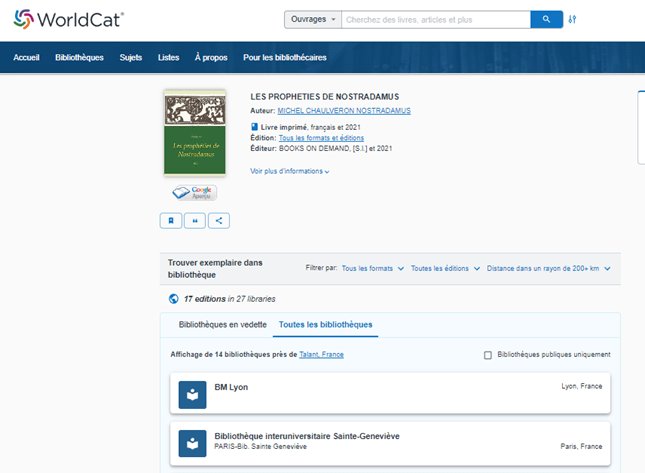The image size is (645, 473).
Task: Click PARIS-Bib. Sainte Geneviève subtitle
Action: click(x=260, y=446)
